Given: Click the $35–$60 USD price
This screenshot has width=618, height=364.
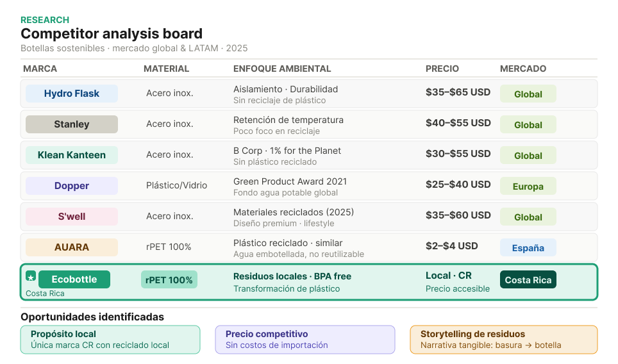Looking at the screenshot, I should [458, 215].
